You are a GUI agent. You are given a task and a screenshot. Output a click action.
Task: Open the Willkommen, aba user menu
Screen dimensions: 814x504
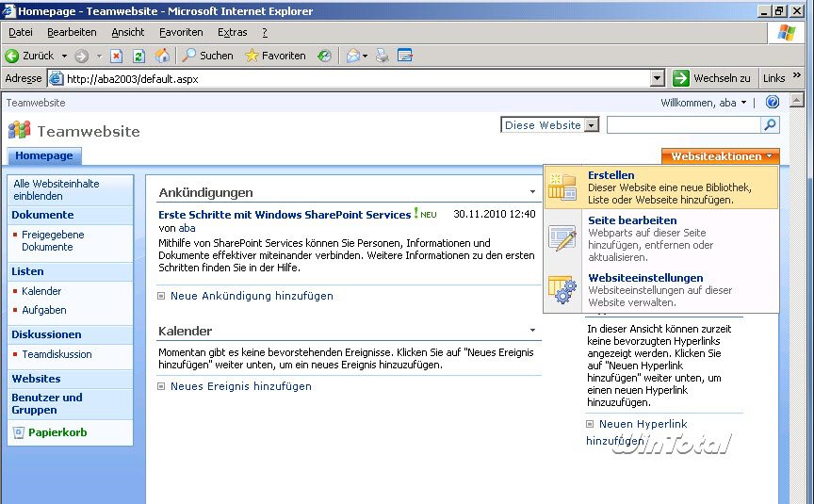[x=704, y=103]
